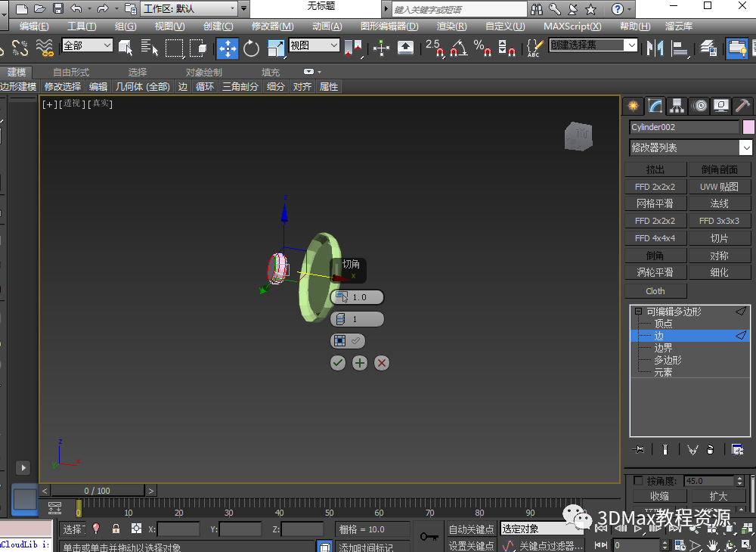
Task: Enable the 按角度 checkbox
Action: (x=638, y=481)
